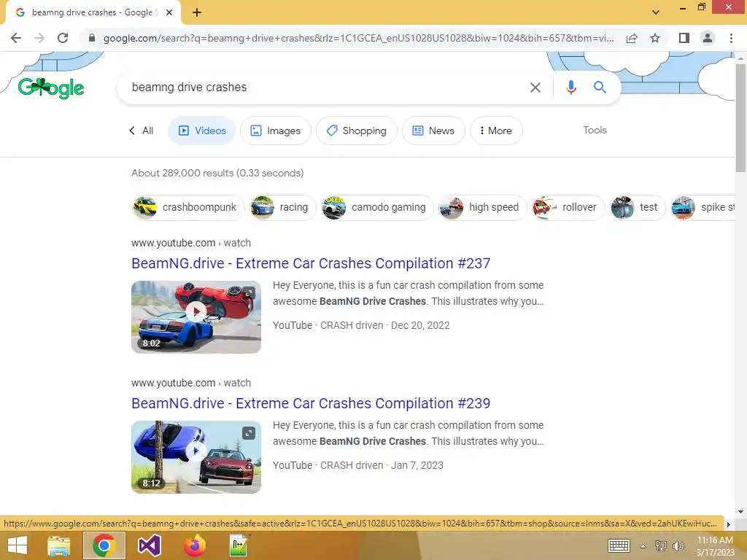
Task: Click the scrollbar down arrow
Action: (x=740, y=511)
